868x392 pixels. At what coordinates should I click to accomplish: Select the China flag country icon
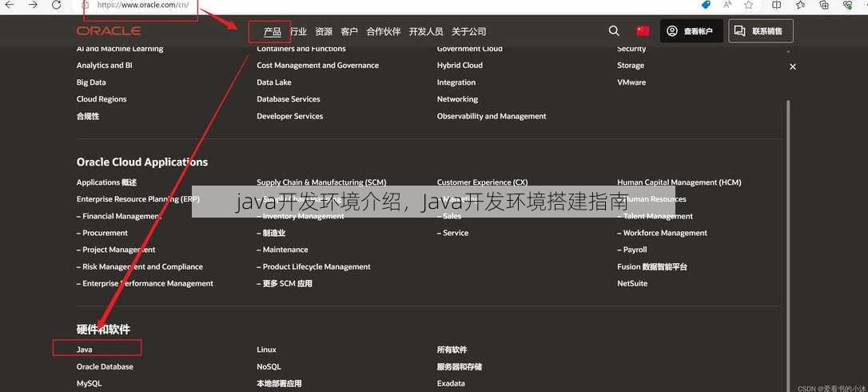click(x=643, y=31)
